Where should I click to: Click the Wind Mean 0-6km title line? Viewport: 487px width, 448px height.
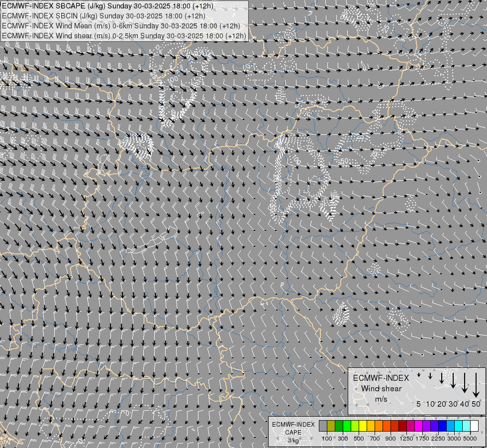121,26
